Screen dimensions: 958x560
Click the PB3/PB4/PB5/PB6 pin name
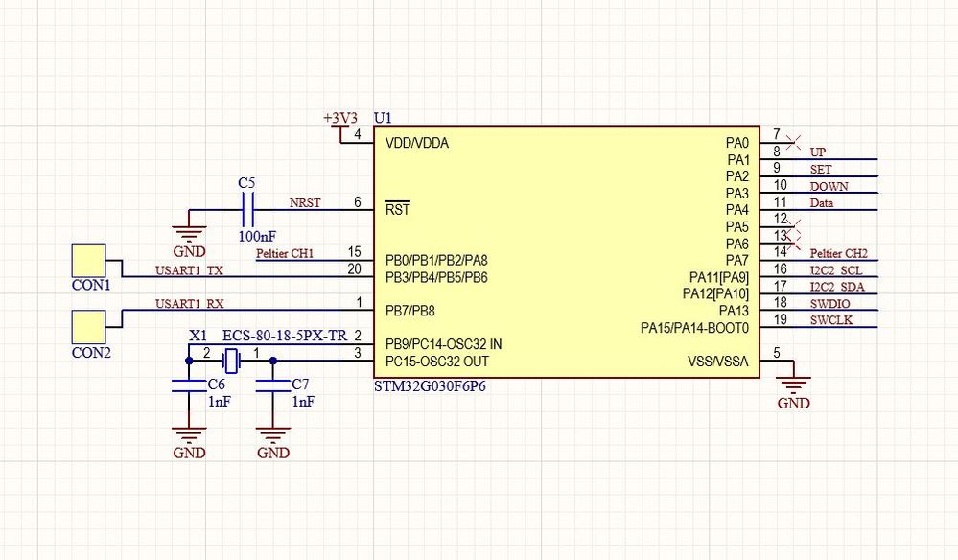pyautogui.click(x=436, y=278)
